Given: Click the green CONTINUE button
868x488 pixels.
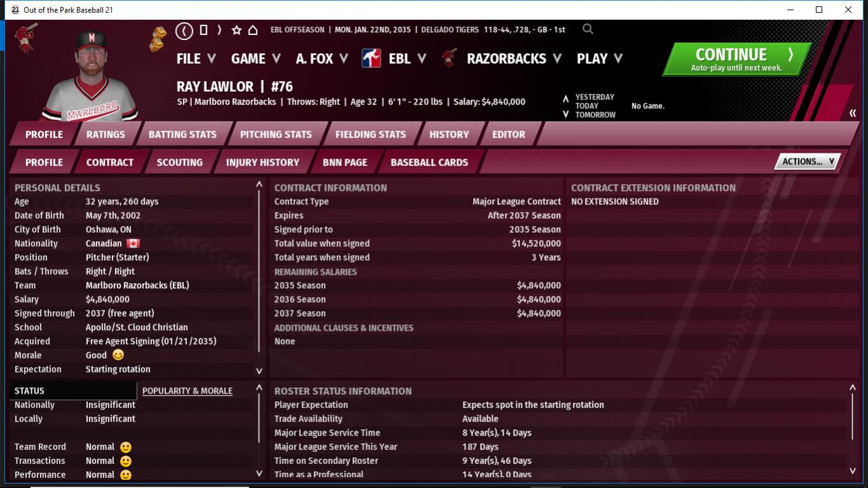Looking at the screenshot, I should point(737,59).
